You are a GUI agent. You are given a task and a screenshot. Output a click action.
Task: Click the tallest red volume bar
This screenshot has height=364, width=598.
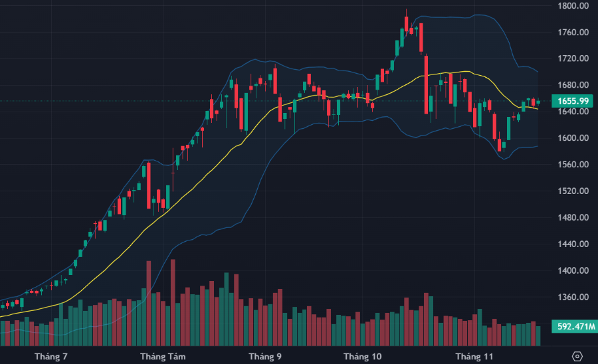[173, 302]
